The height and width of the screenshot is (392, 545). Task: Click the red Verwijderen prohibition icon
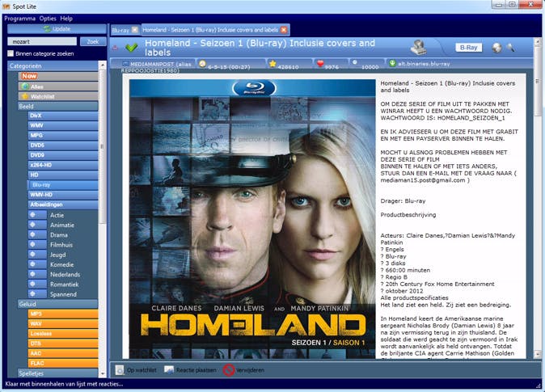229,370
